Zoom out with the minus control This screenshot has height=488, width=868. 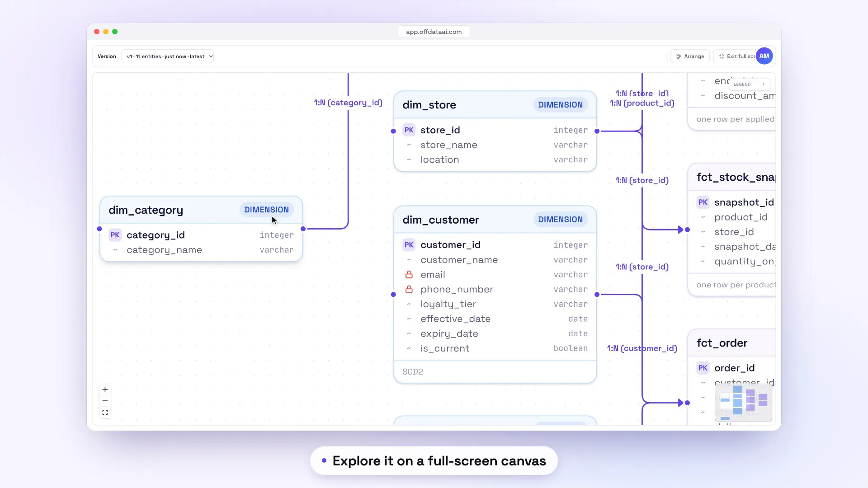click(105, 401)
